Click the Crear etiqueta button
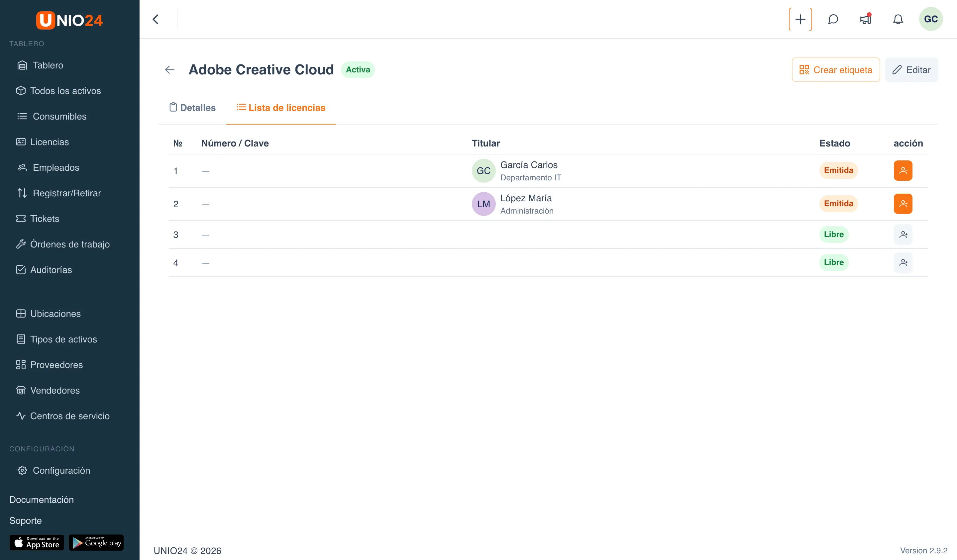Viewport: 957px width, 560px height. point(835,70)
